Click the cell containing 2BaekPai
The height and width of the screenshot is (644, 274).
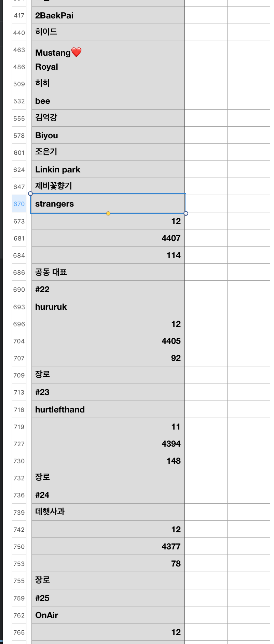pos(108,16)
